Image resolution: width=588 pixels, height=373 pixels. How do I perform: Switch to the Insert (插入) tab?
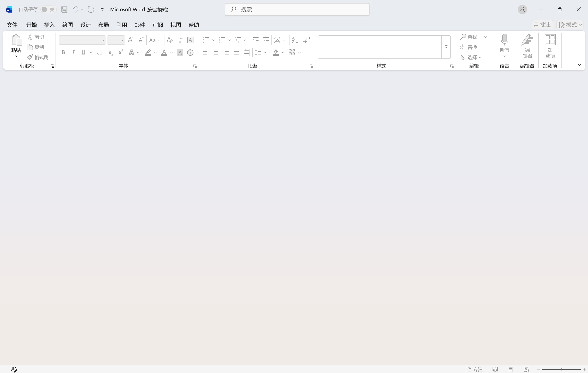49,25
